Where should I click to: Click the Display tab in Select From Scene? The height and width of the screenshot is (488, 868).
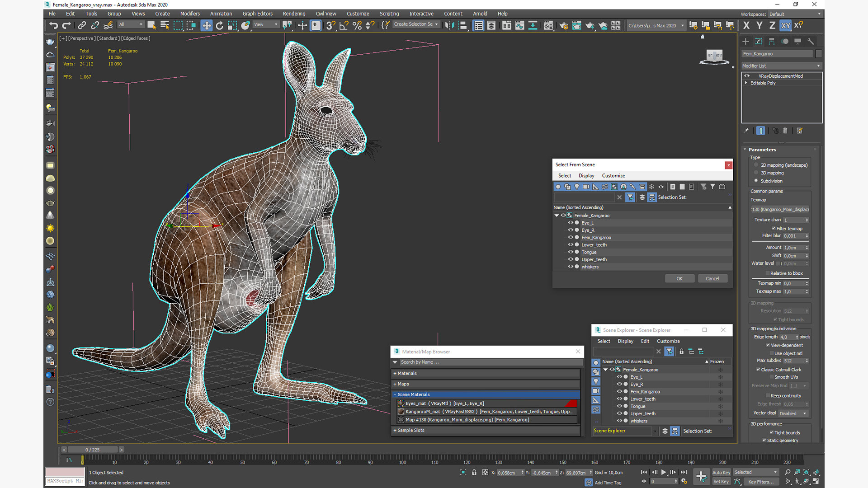(x=586, y=176)
